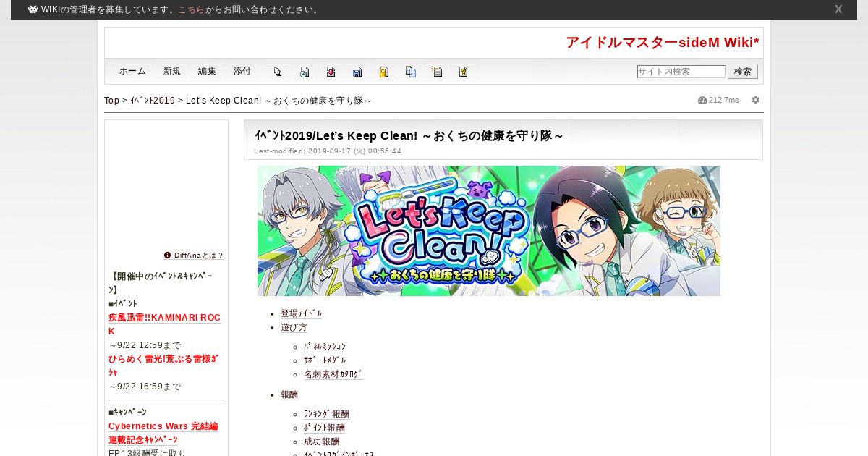Dismiss the admin recruitment notice bar
This screenshot has width=868, height=456.
pos(838,9)
